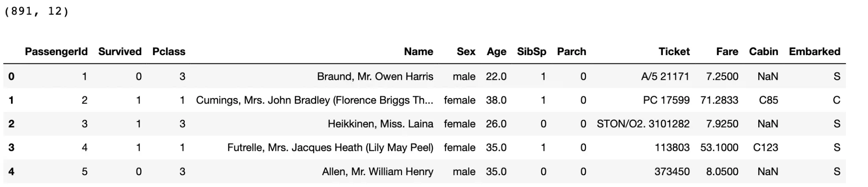Image resolution: width=868 pixels, height=187 pixels.
Task: Select the Embarked column header
Action: click(814, 52)
